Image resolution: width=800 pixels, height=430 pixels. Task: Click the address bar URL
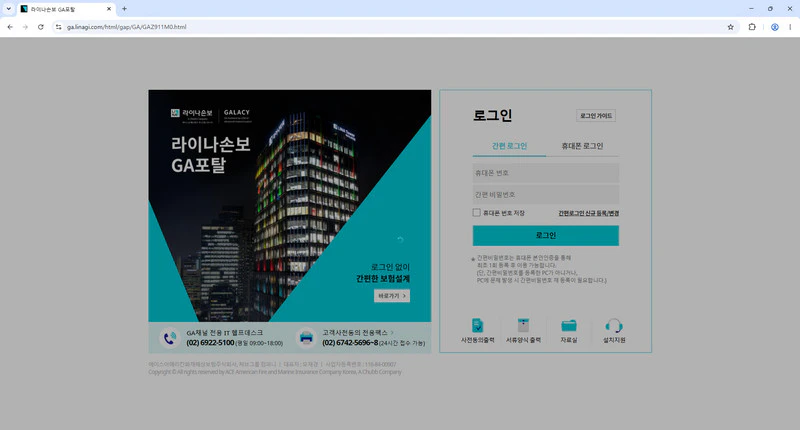(x=127, y=27)
